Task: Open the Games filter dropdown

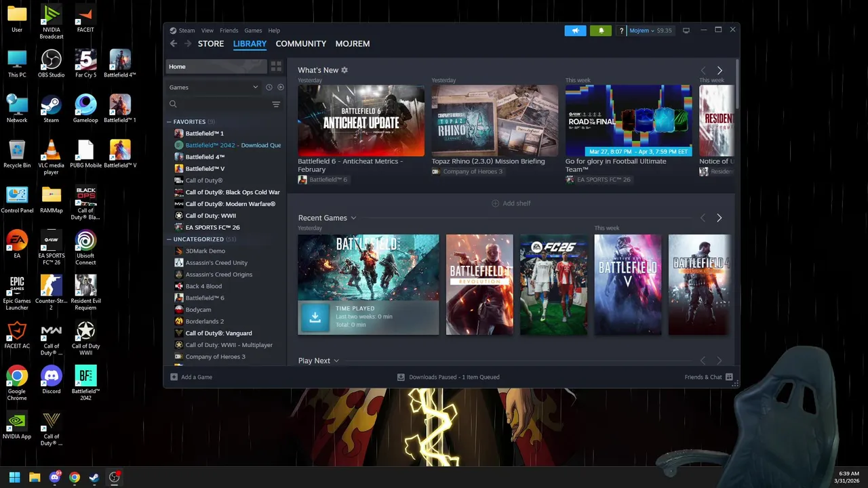Action: tap(214, 87)
